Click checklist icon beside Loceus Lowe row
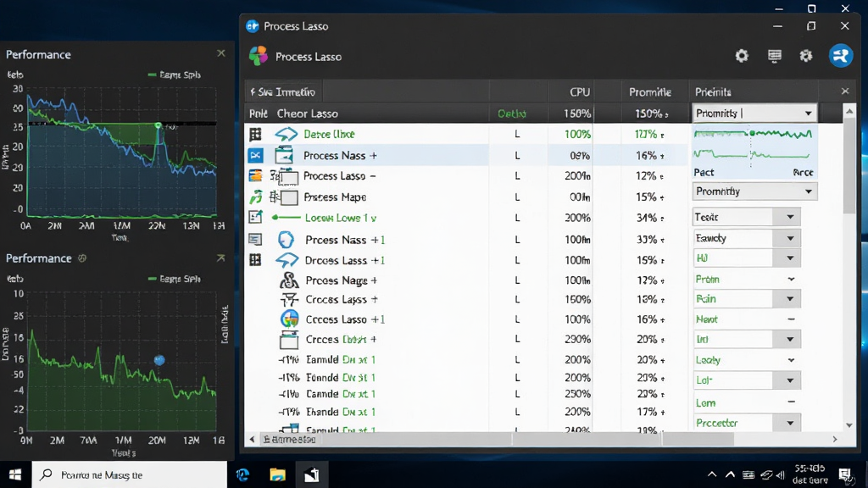 (x=255, y=218)
